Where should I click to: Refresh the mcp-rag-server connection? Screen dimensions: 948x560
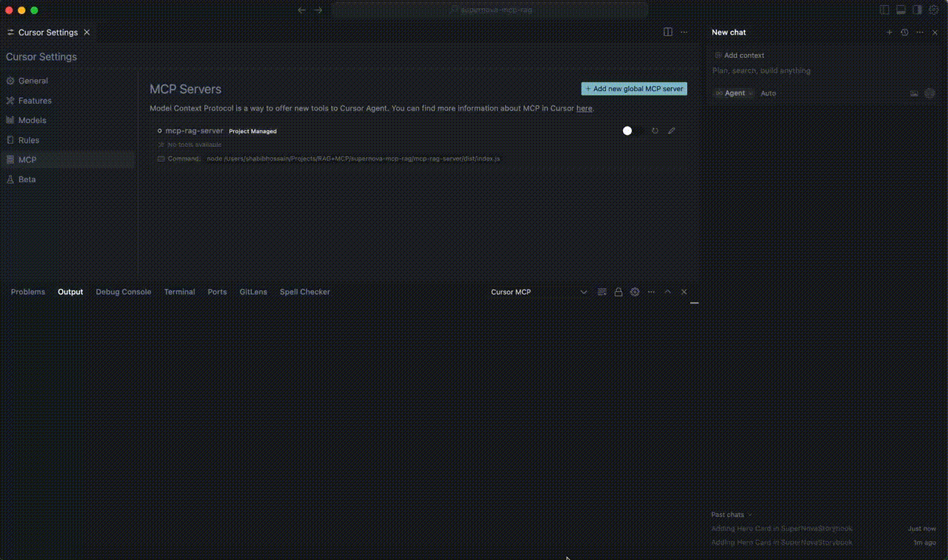click(655, 130)
